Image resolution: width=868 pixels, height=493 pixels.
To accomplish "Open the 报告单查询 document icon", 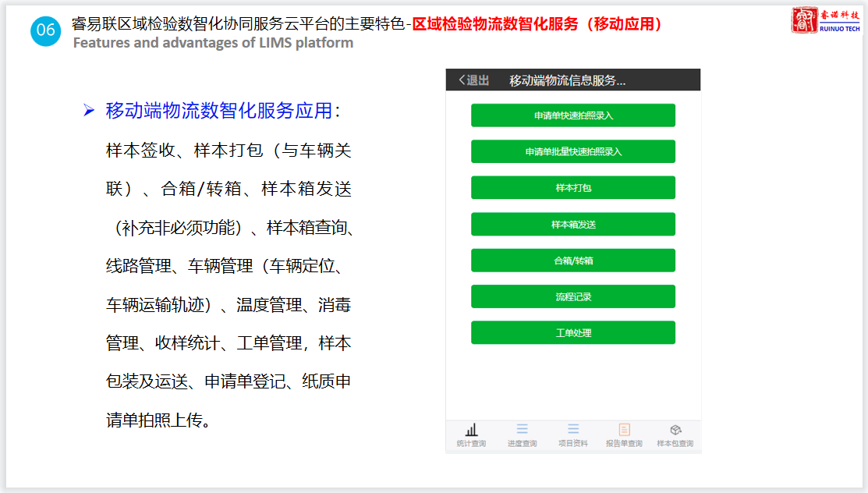I will (624, 430).
